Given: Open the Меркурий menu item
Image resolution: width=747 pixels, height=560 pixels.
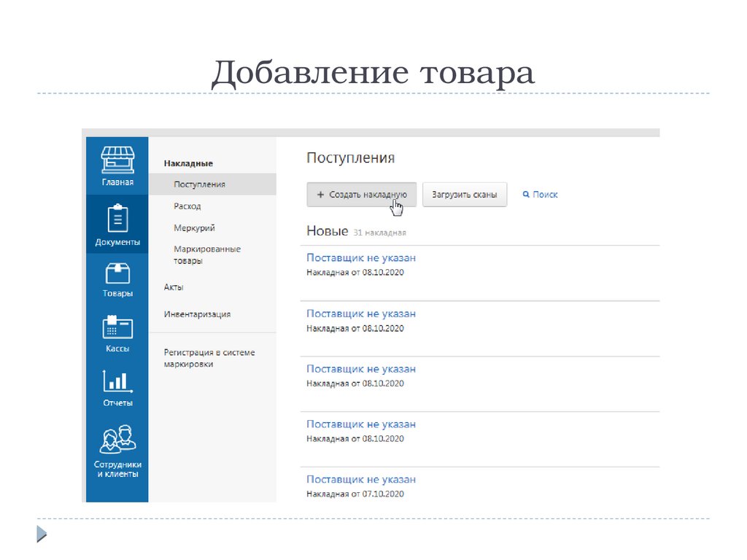Looking at the screenshot, I should pos(194,228).
